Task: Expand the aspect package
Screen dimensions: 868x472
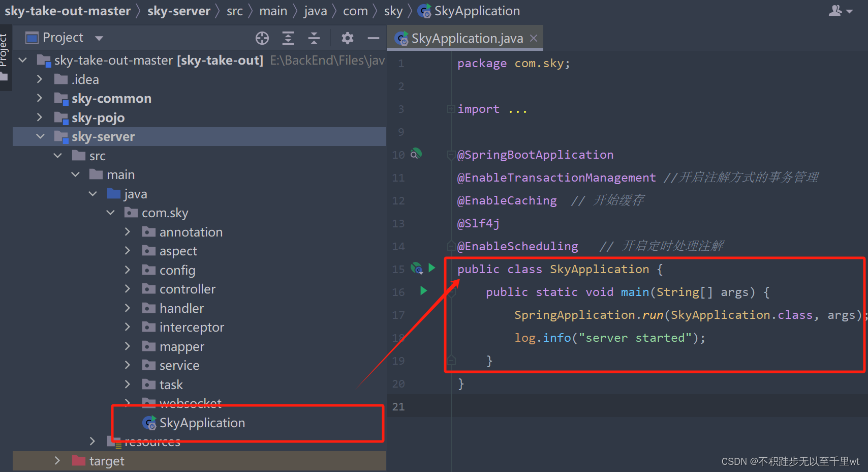Action: [128, 251]
